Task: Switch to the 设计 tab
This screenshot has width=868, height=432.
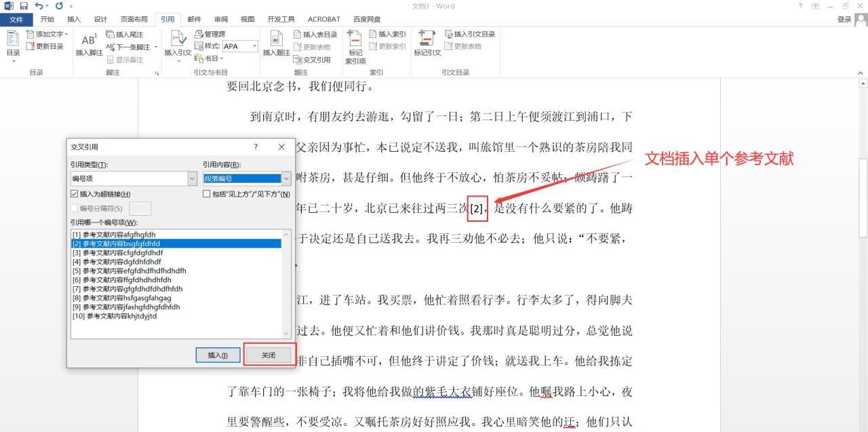Action: tap(100, 20)
